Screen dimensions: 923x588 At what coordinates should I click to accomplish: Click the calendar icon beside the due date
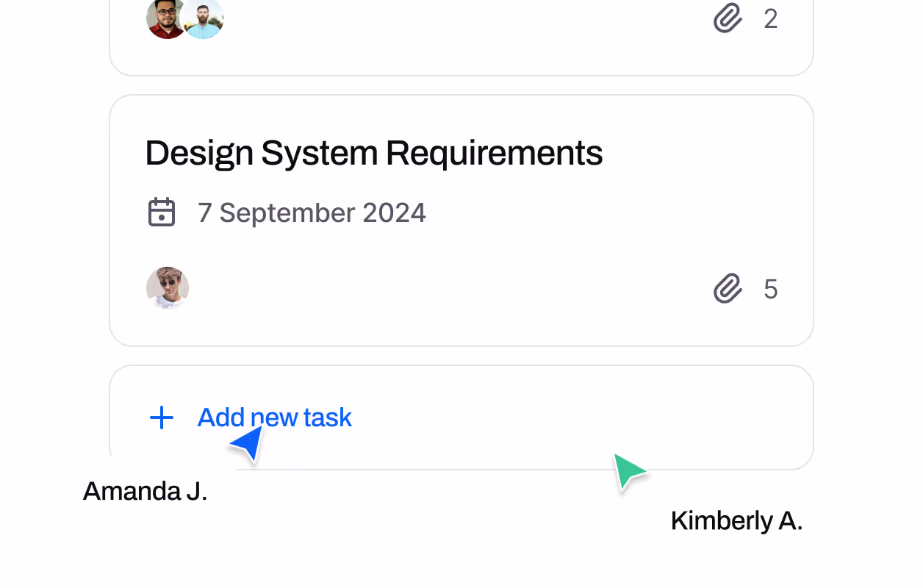point(162,212)
